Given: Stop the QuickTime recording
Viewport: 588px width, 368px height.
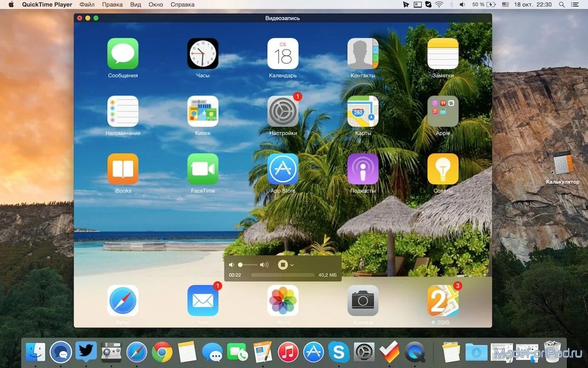Looking at the screenshot, I should click(x=283, y=264).
